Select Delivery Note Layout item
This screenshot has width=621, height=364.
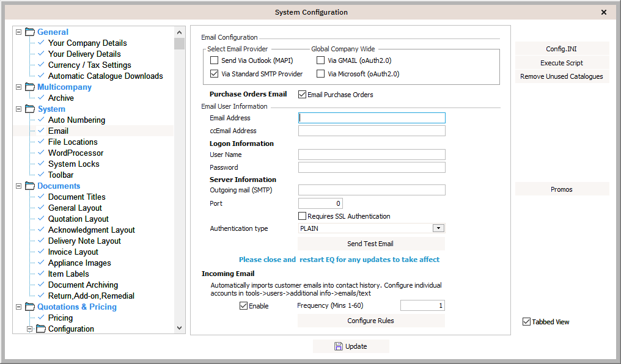pyautogui.click(x=84, y=241)
